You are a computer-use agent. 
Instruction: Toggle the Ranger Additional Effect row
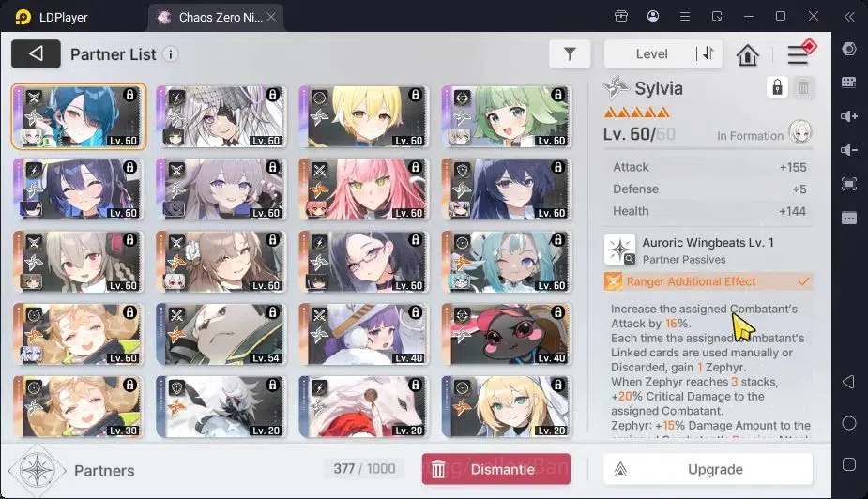[708, 281]
